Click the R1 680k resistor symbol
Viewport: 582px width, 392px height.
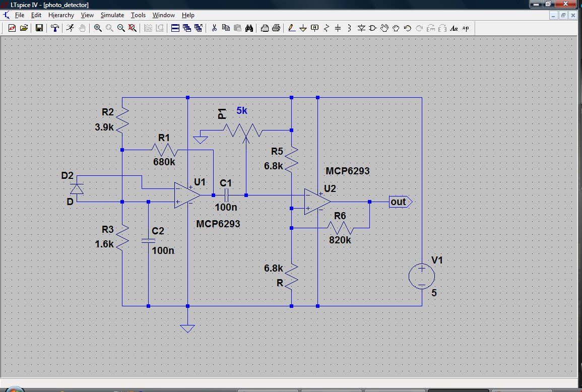click(164, 150)
